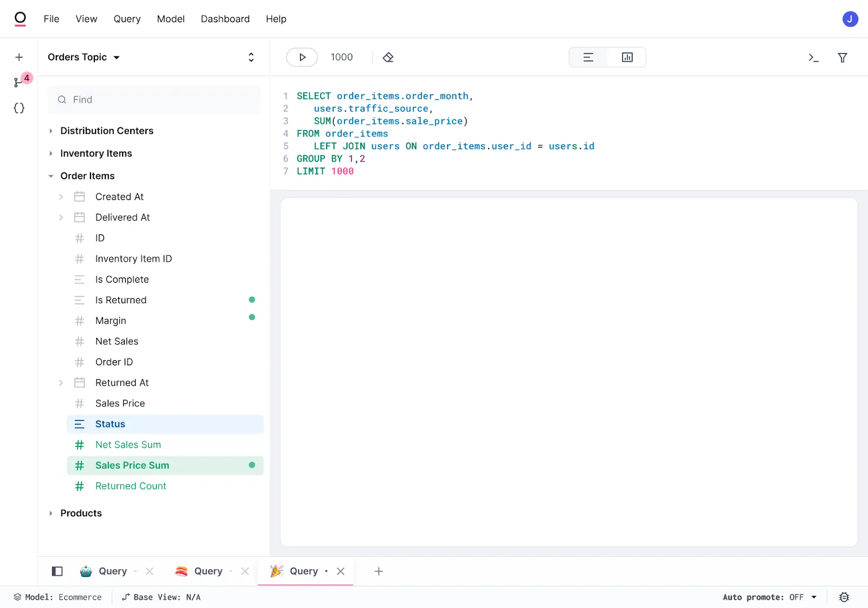Click the hash icon beside Net Sales Sum
Screen dimensions: 868x608
pyautogui.click(x=80, y=445)
